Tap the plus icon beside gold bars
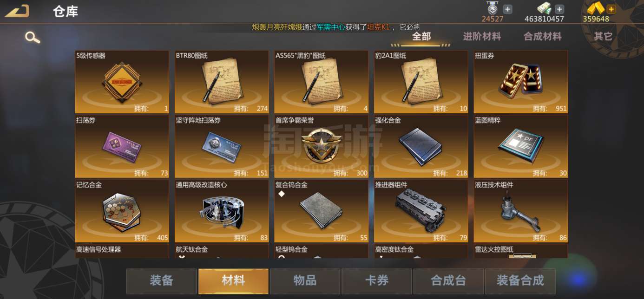Image resolution: width=644 pixels, height=299 pixels. pyautogui.click(x=611, y=9)
